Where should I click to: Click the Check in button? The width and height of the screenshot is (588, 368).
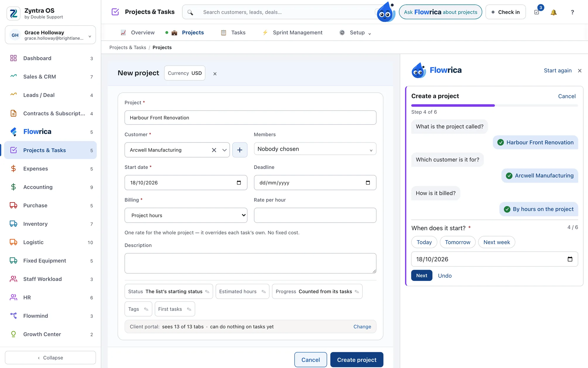pos(505,12)
